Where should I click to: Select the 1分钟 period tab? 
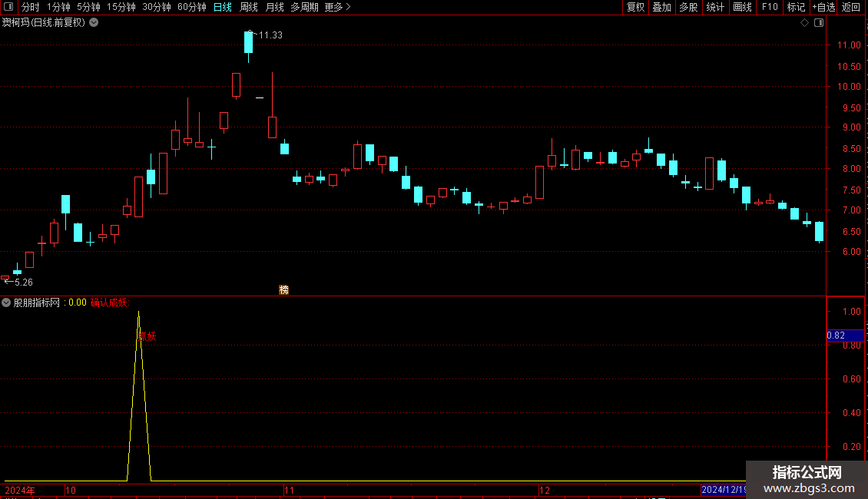click(58, 7)
